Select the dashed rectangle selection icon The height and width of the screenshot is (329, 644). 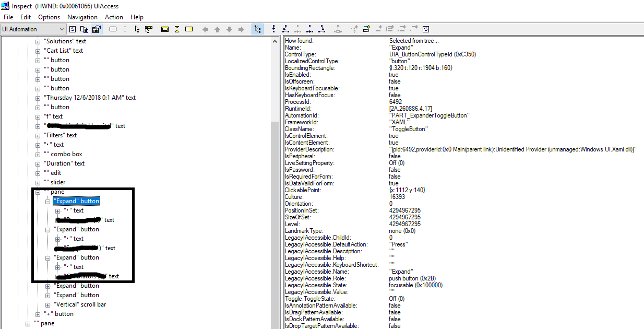pos(113,29)
